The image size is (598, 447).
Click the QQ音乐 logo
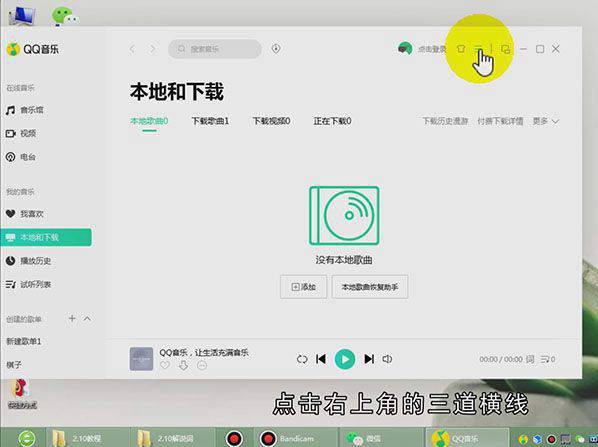(x=33, y=49)
